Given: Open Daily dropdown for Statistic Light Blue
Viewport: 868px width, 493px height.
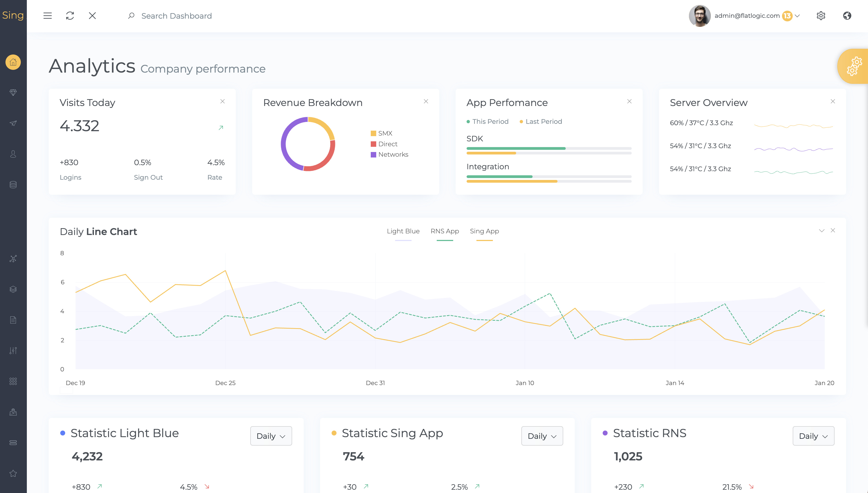Looking at the screenshot, I should [x=271, y=436].
